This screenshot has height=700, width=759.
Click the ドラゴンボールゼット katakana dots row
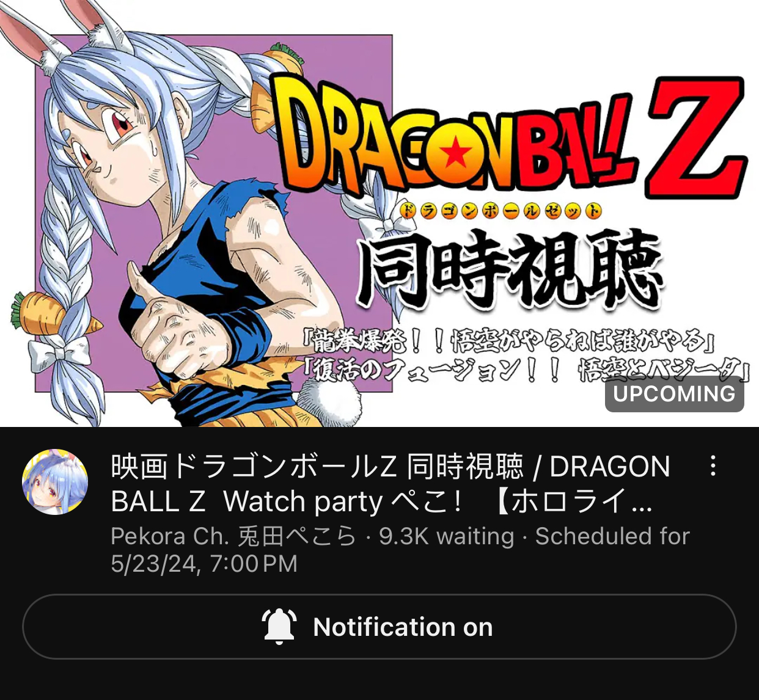(x=500, y=211)
